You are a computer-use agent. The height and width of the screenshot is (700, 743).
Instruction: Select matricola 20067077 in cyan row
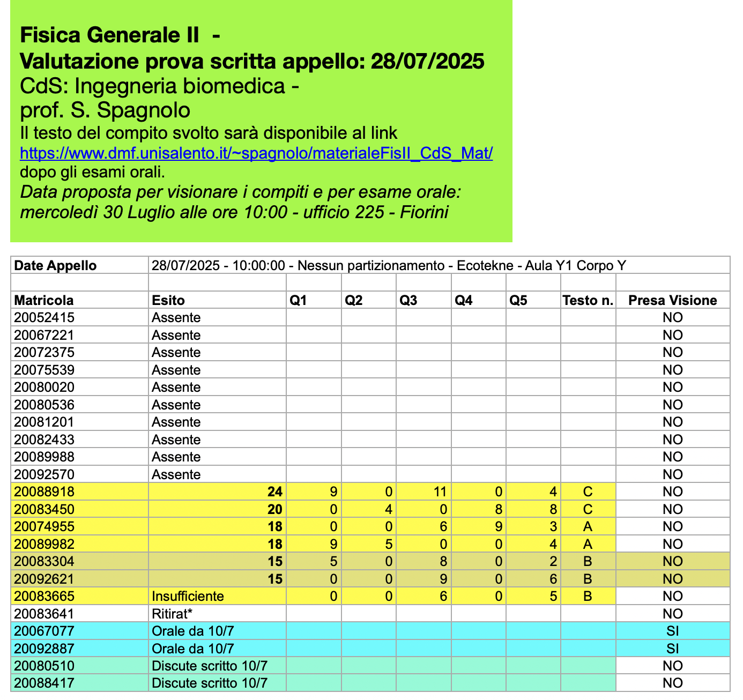pos(44,631)
